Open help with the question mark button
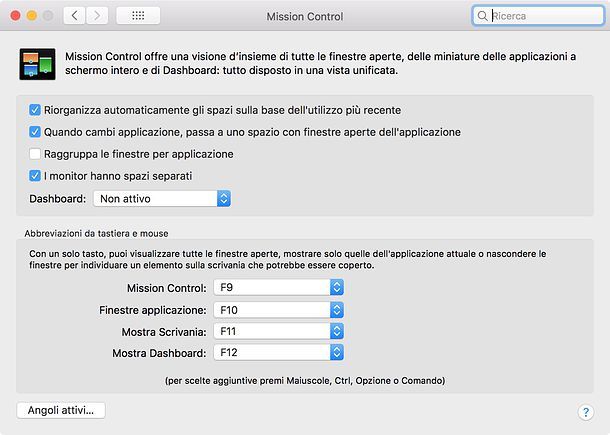The image size is (610, 435). coord(586,412)
